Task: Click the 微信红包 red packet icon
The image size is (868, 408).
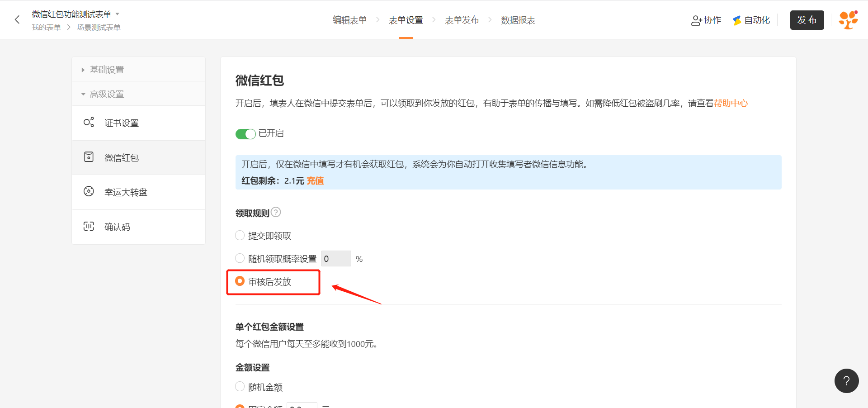Action: tap(89, 157)
